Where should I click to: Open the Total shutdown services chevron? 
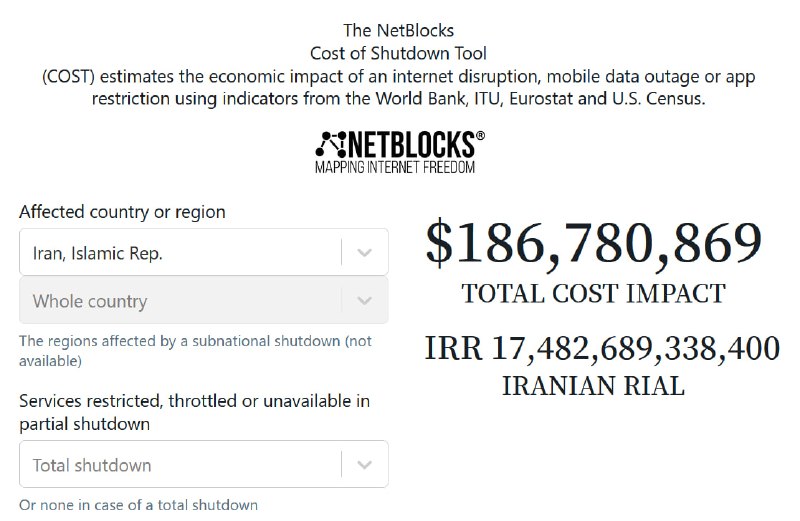[364, 465]
